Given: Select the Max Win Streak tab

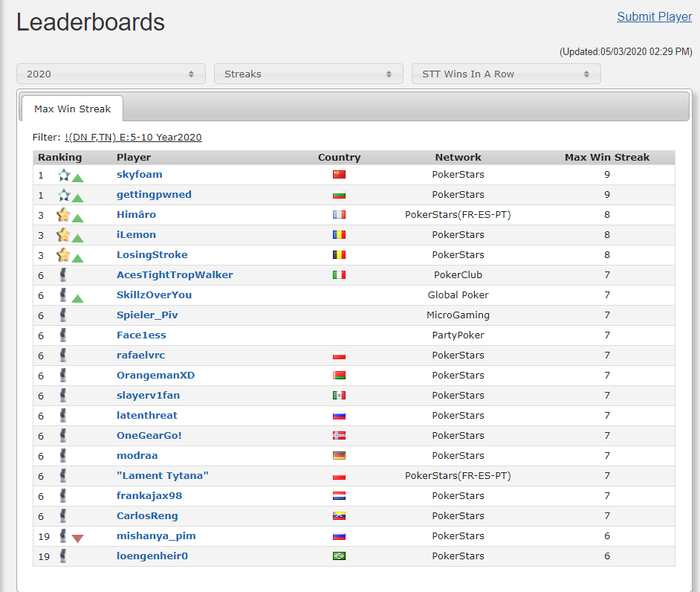Looking at the screenshot, I should coord(72,109).
